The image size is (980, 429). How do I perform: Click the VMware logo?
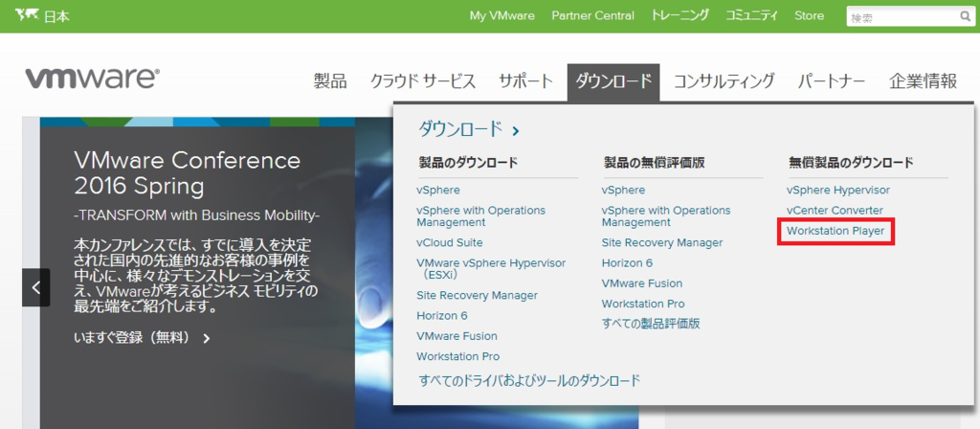93,79
